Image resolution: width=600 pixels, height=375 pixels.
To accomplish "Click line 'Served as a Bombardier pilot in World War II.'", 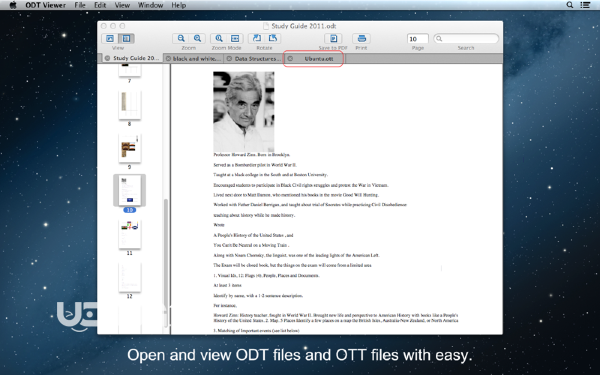I will pos(255,165).
